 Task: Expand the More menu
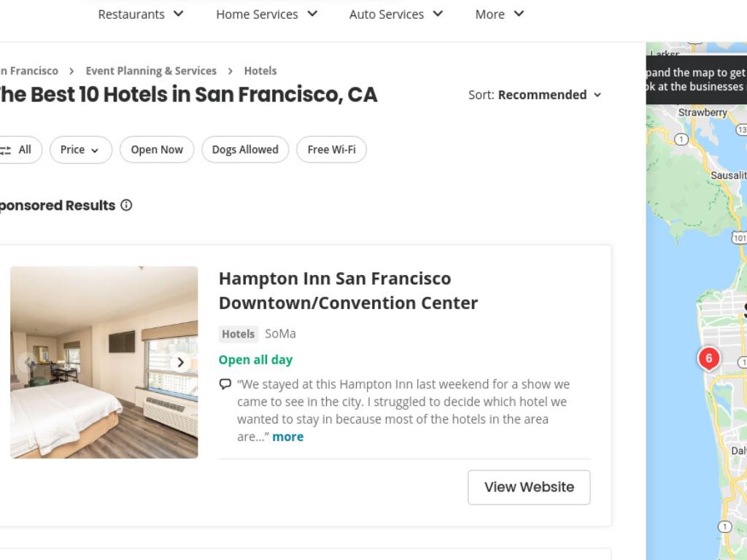[x=499, y=15]
